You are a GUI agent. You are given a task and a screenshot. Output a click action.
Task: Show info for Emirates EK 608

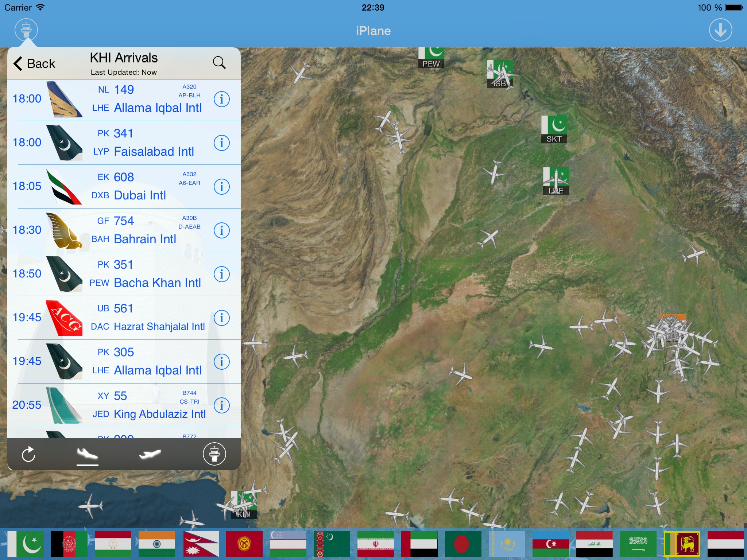[221, 187]
